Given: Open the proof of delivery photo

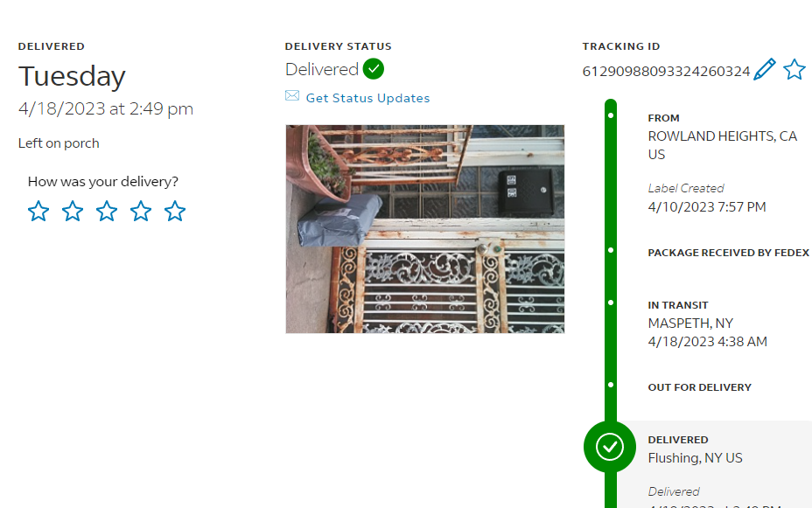Looking at the screenshot, I should (x=424, y=229).
